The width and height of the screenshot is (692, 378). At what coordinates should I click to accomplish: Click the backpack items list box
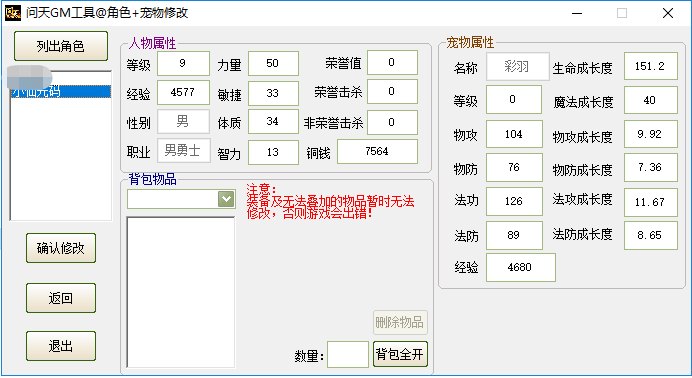tap(181, 292)
